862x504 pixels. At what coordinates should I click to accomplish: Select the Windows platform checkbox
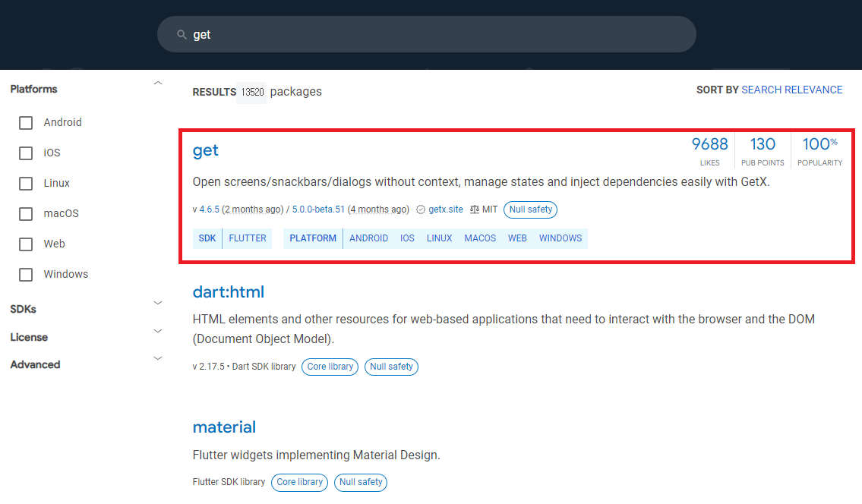[x=26, y=274]
